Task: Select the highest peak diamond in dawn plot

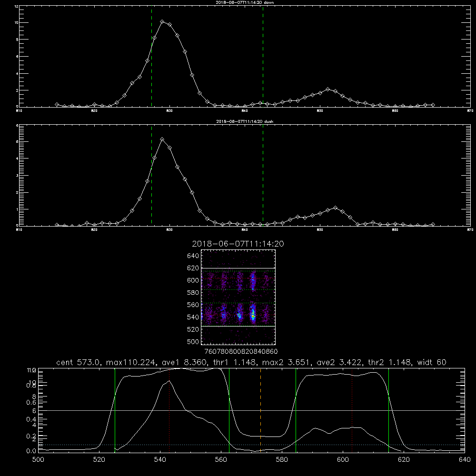Action: click(x=162, y=22)
